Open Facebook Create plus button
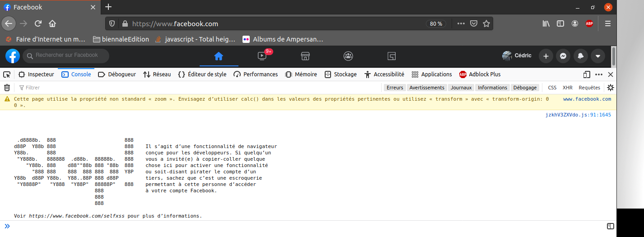Screen dimensions: 644x237 (546, 56)
